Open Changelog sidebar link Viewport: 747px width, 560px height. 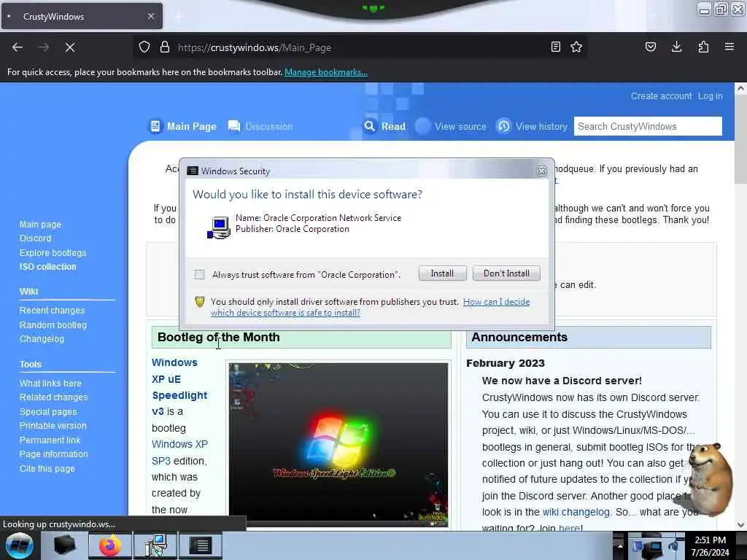point(42,338)
